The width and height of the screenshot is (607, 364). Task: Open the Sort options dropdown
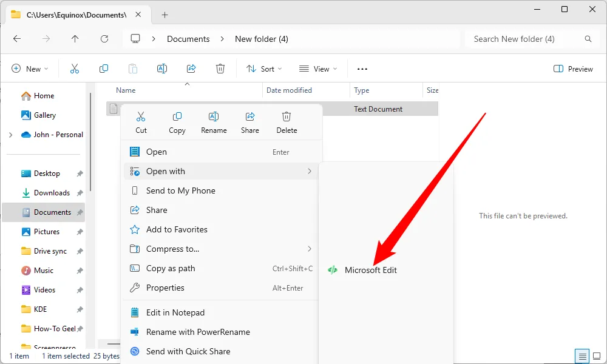tap(263, 69)
